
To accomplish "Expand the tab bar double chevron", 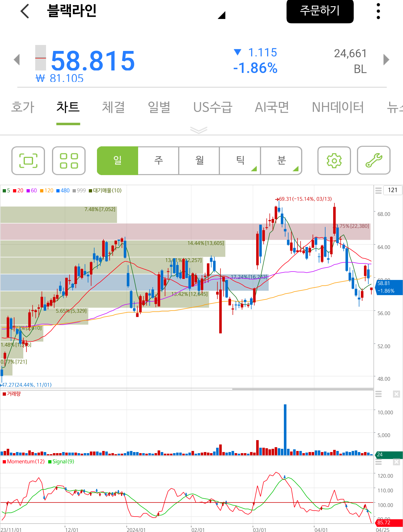I will click(x=199, y=130).
